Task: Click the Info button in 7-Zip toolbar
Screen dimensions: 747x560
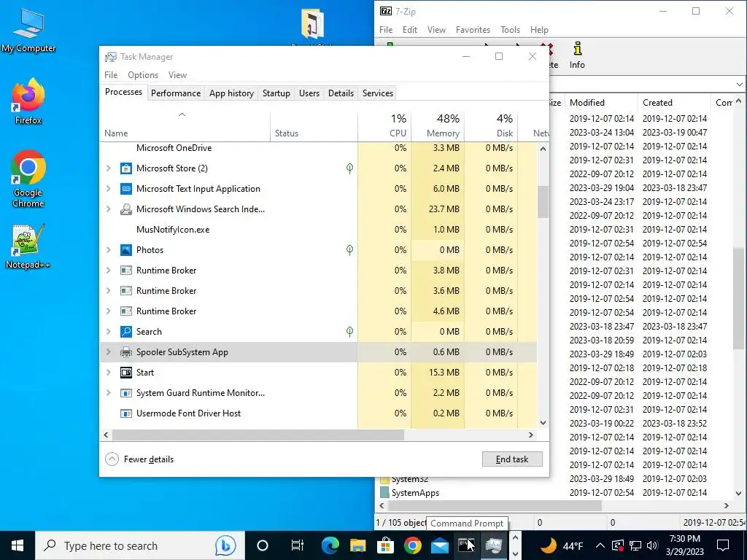Action: tap(577, 55)
